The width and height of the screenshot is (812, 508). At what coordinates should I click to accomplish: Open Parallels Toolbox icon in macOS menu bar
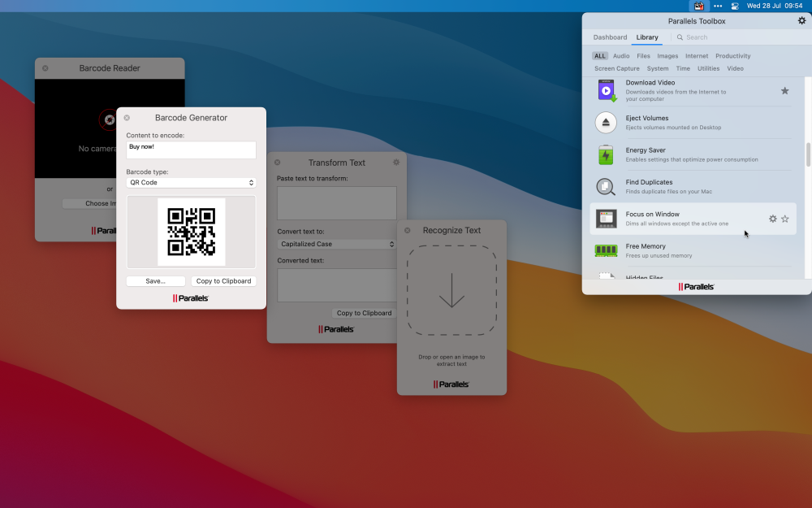pyautogui.click(x=698, y=6)
